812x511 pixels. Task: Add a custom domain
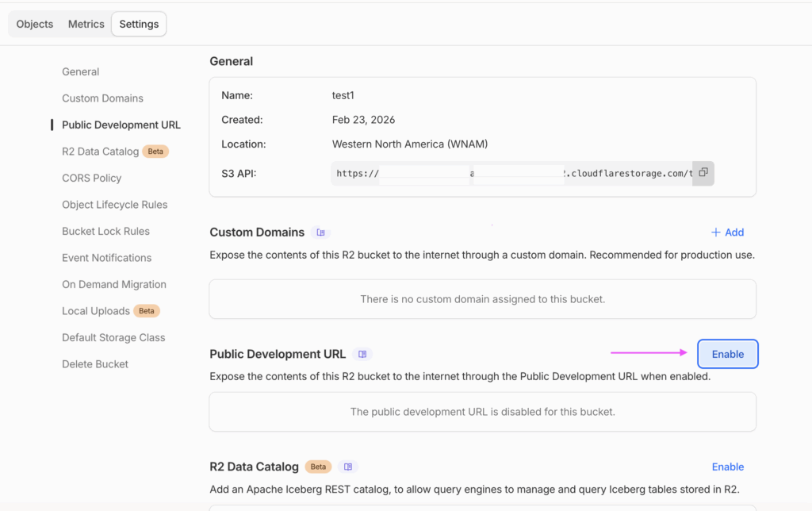727,232
